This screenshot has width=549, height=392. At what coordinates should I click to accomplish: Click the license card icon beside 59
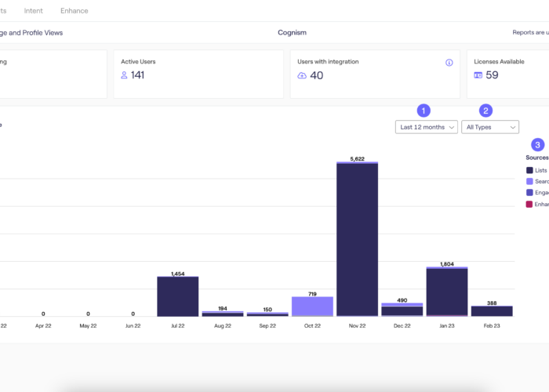(478, 75)
